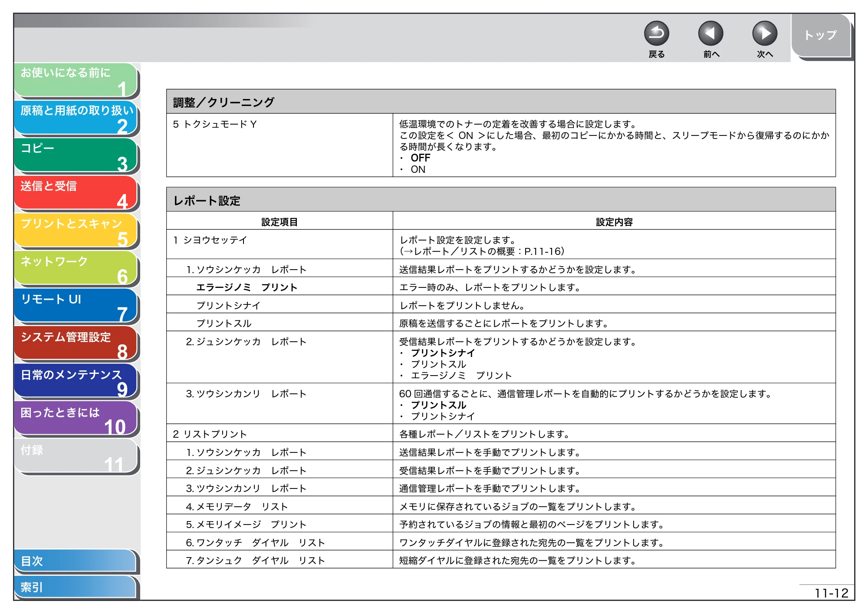868x614 pixels.
Task: Select the 1 シヨウセッテイ row
Action: [x=501, y=245]
